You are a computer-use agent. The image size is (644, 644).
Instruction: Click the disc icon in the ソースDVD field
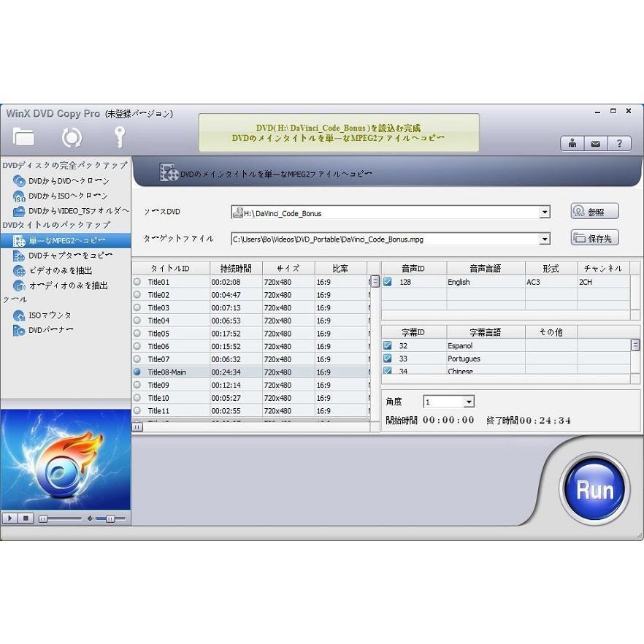[x=238, y=212]
